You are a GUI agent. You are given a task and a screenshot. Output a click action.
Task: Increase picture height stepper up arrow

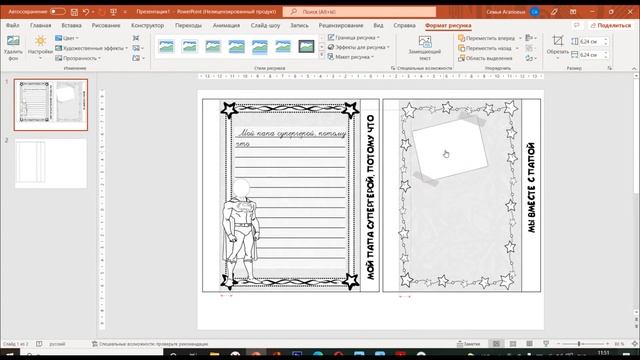coord(606,39)
